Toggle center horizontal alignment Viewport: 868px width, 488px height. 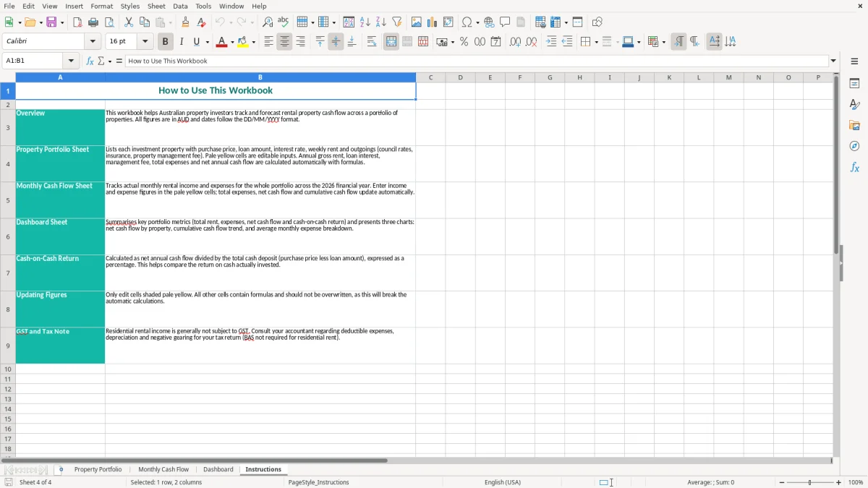click(x=284, y=42)
